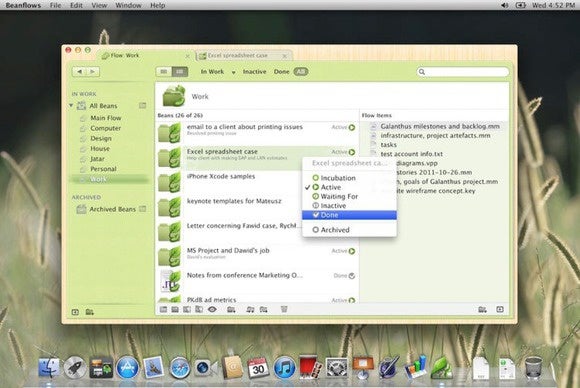
Task: Open iTunes from the dock
Action: click(x=284, y=368)
